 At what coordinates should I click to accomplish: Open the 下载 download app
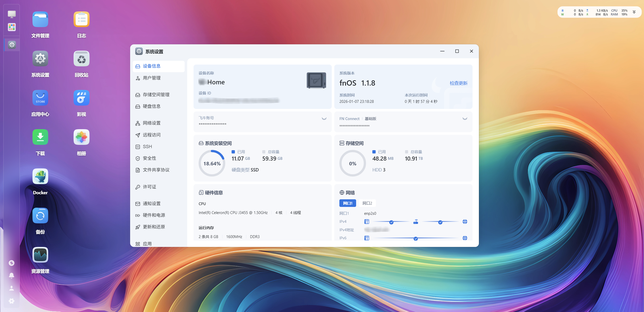click(x=40, y=137)
